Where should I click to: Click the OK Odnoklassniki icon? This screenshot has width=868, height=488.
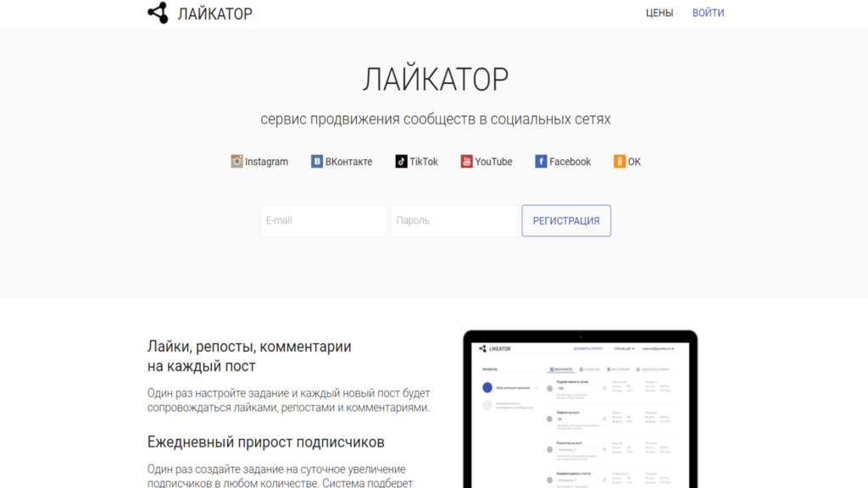(x=620, y=161)
